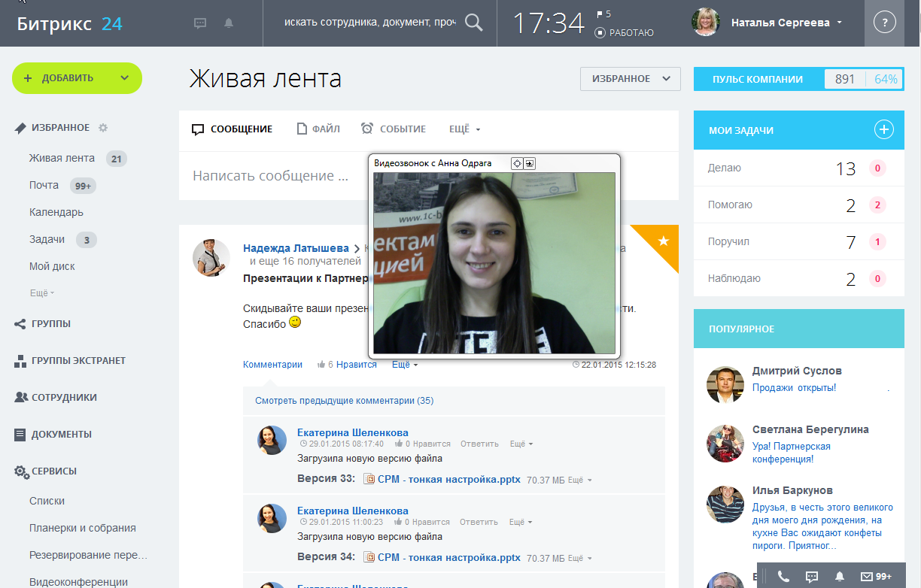Open Почта in the sidebar
The width and height of the screenshot is (921, 588).
[44, 185]
